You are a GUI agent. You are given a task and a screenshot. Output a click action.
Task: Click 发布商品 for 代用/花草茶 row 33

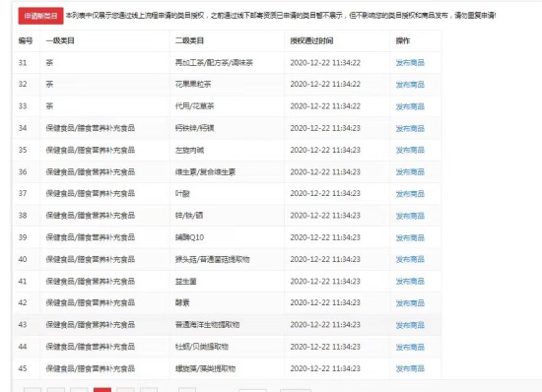pos(410,106)
